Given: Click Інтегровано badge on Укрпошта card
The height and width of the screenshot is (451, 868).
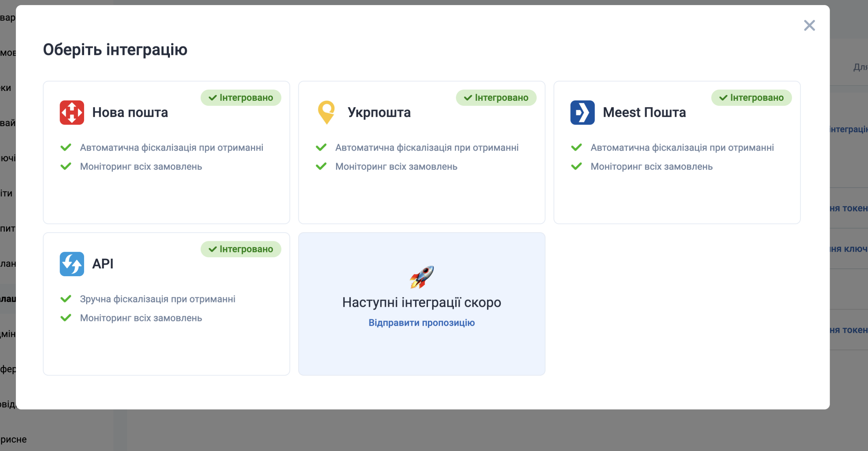Looking at the screenshot, I should pos(496,98).
